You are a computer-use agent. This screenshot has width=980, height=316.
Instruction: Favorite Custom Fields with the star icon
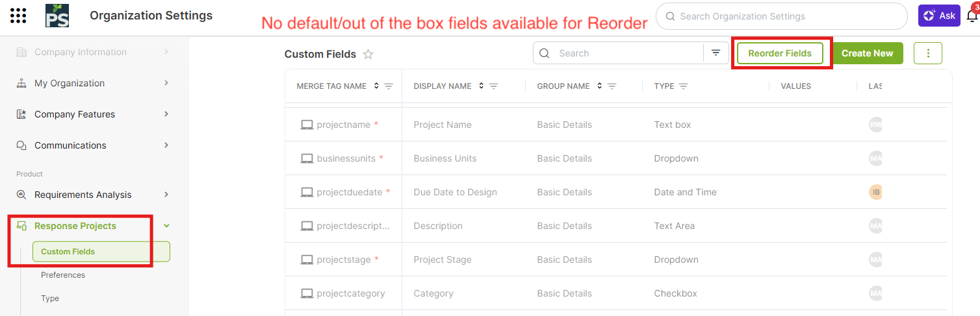[368, 55]
